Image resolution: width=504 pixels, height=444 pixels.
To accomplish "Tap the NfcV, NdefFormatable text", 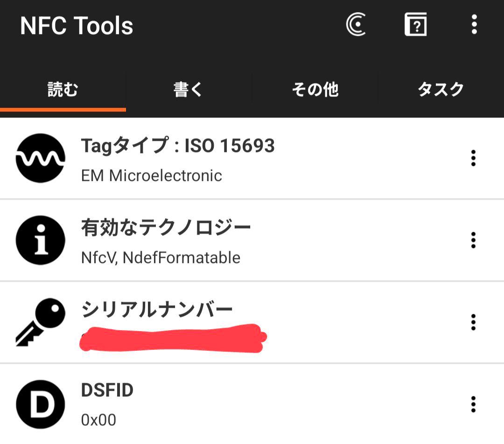I will tap(161, 258).
